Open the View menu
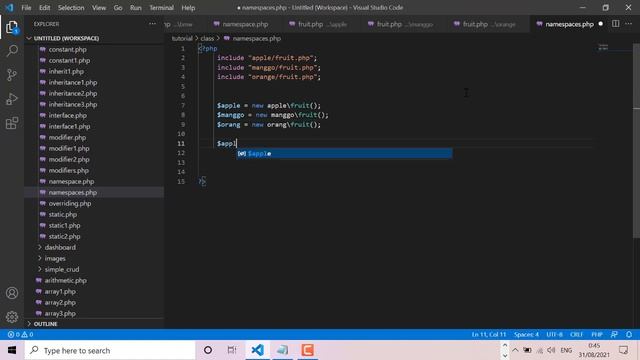 click(99, 8)
